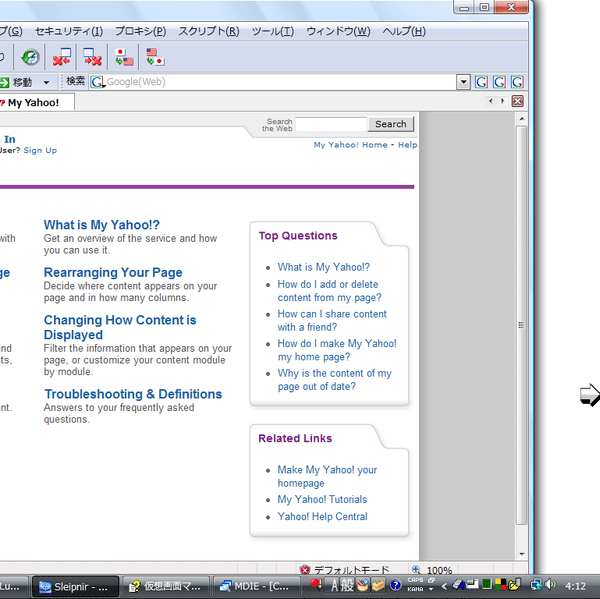The width and height of the screenshot is (600, 599).
Task: Click 'How can I share content' link
Action: [x=332, y=320]
